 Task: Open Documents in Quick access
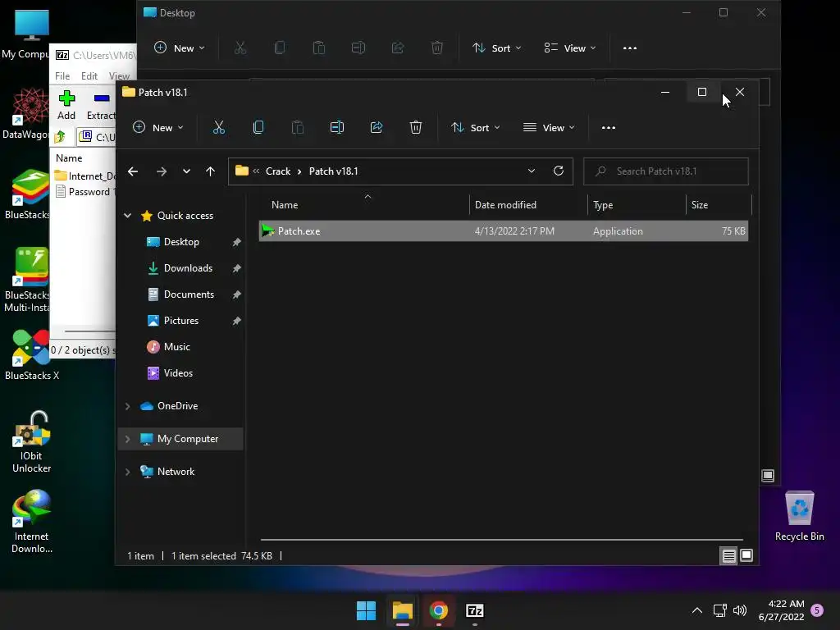tap(189, 294)
